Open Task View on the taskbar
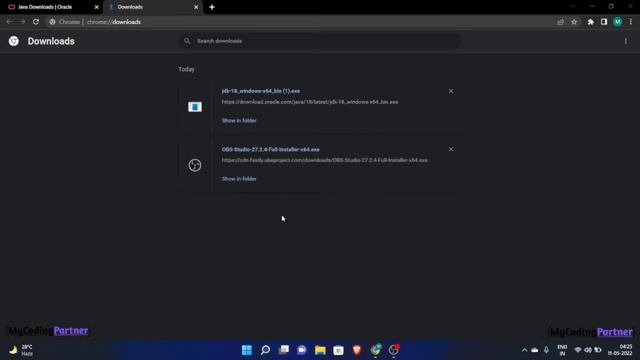This screenshot has height=360, width=640. 284,350
